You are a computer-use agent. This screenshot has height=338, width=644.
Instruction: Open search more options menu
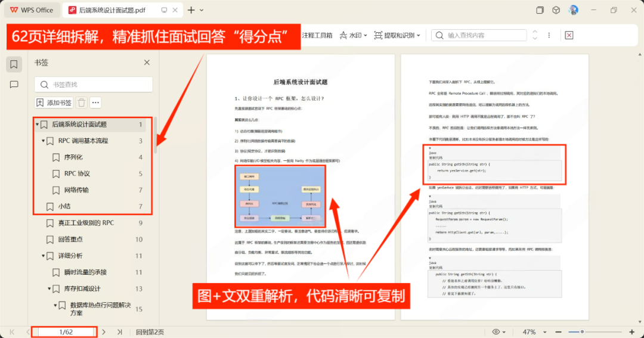coord(549,35)
